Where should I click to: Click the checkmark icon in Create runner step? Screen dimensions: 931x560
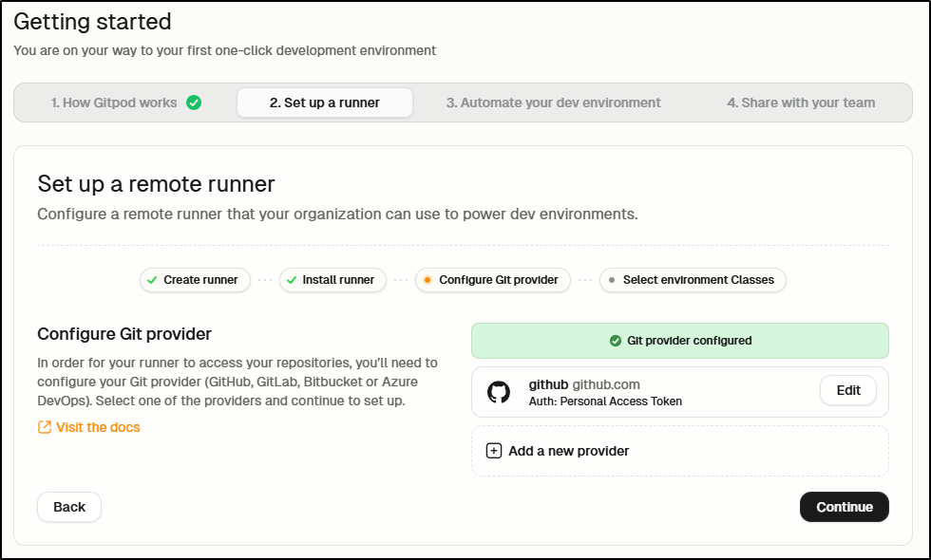pyautogui.click(x=152, y=280)
